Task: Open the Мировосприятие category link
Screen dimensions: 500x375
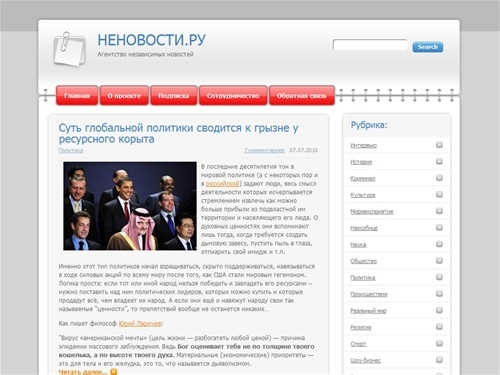Action: point(372,212)
